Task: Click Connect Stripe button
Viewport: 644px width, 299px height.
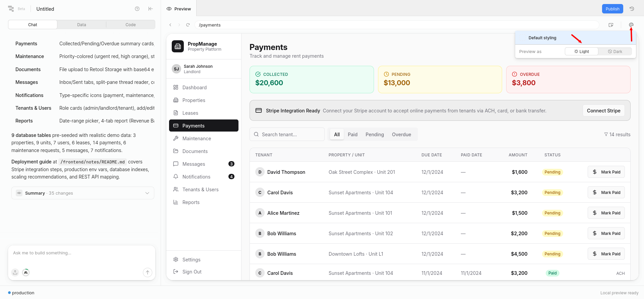Action: [603, 110]
